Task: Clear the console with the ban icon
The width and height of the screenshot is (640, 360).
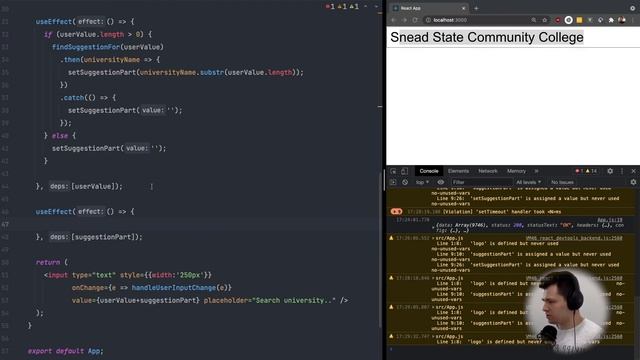Action: click(405, 182)
